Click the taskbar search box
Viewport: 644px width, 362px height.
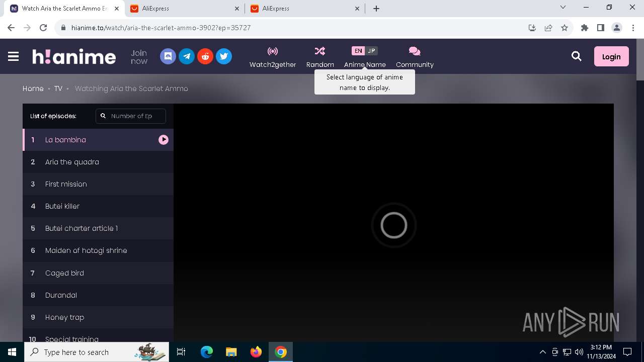[x=97, y=352]
